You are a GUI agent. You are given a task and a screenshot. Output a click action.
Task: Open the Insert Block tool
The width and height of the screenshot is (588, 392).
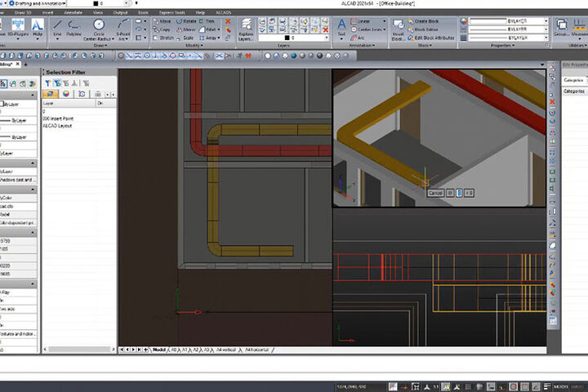point(398,29)
